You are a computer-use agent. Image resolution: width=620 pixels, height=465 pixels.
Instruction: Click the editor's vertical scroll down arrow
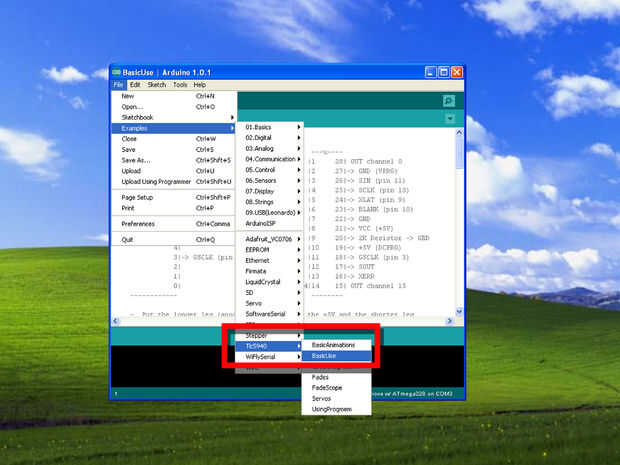pyautogui.click(x=459, y=312)
